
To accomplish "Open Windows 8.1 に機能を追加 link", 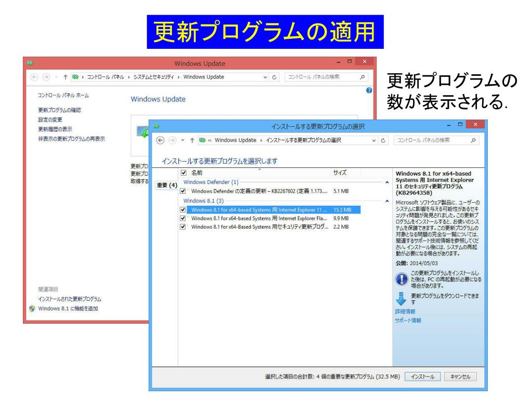I will click(68, 309).
